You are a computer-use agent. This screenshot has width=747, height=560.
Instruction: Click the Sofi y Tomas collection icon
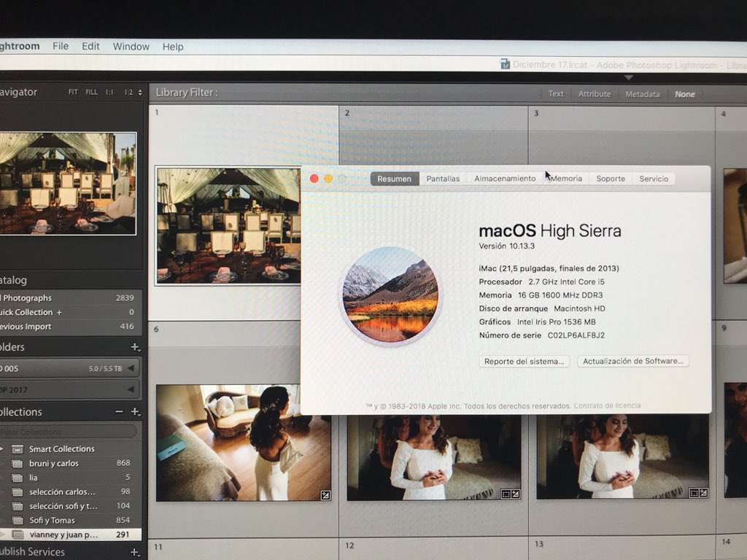point(18,521)
